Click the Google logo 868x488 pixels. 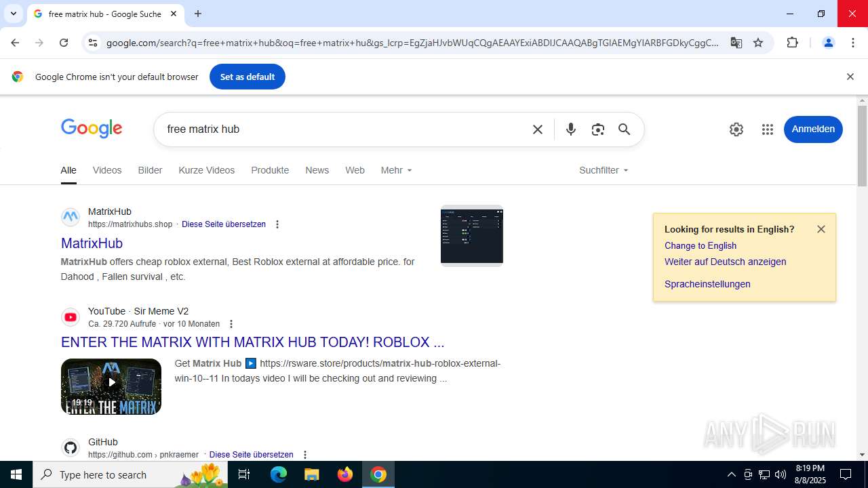(92, 128)
